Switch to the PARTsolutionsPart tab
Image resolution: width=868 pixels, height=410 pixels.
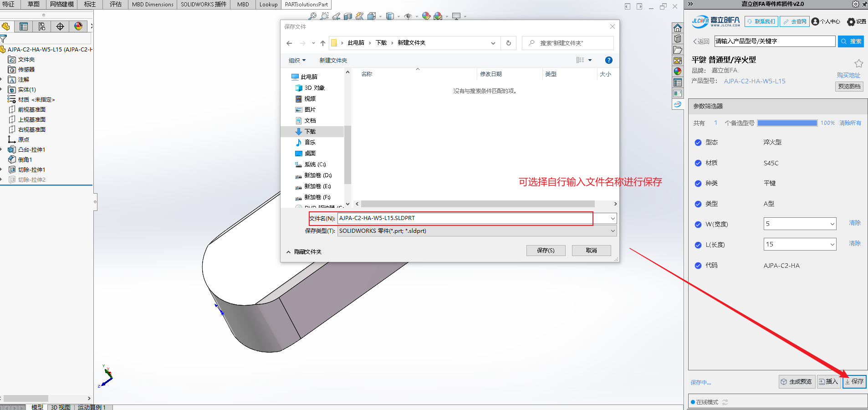tap(306, 5)
